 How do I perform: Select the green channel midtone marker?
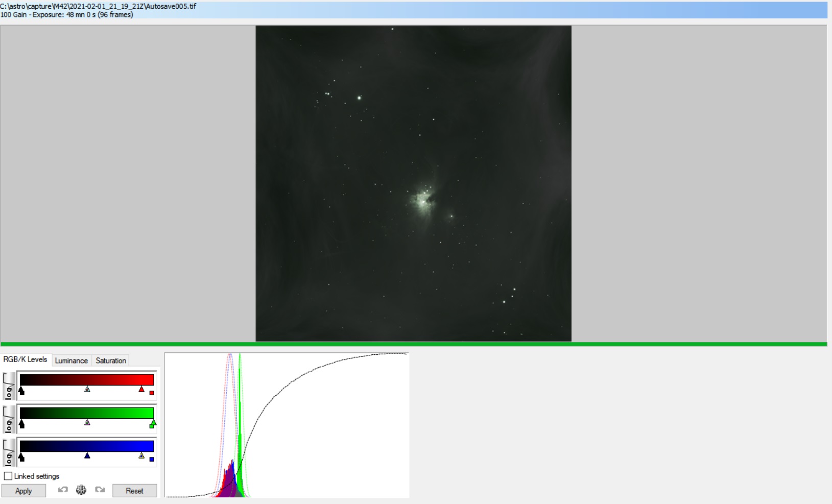click(x=87, y=422)
